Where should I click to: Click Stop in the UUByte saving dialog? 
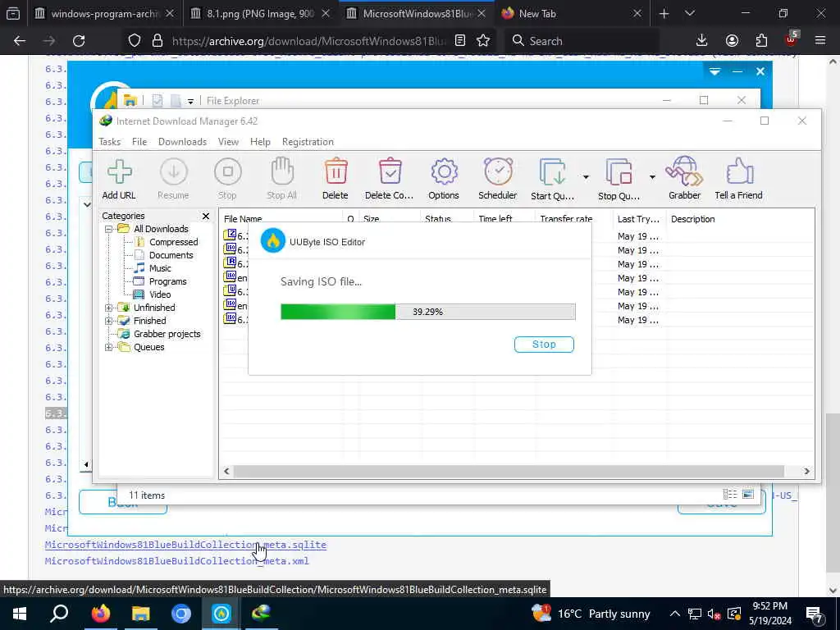pos(544,345)
